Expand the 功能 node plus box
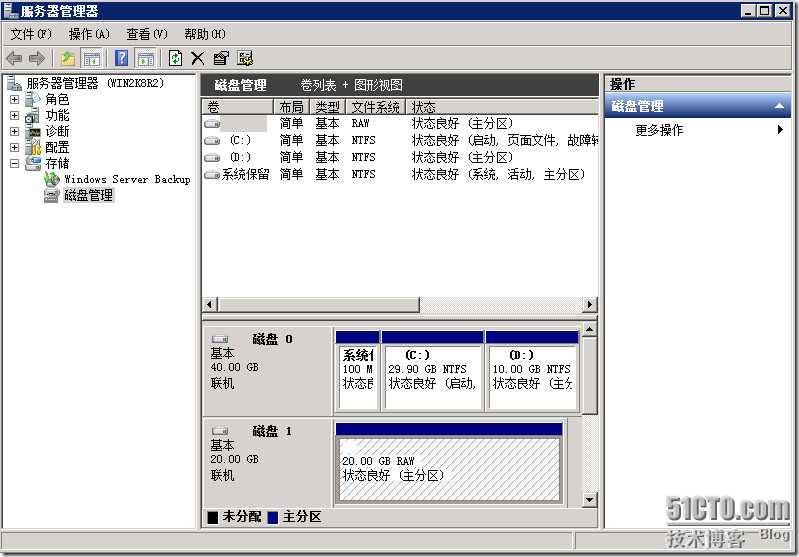The width and height of the screenshot is (799, 557). (x=14, y=115)
